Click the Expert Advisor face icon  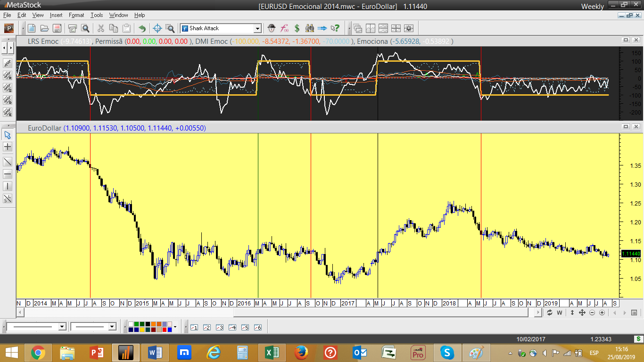click(271, 28)
